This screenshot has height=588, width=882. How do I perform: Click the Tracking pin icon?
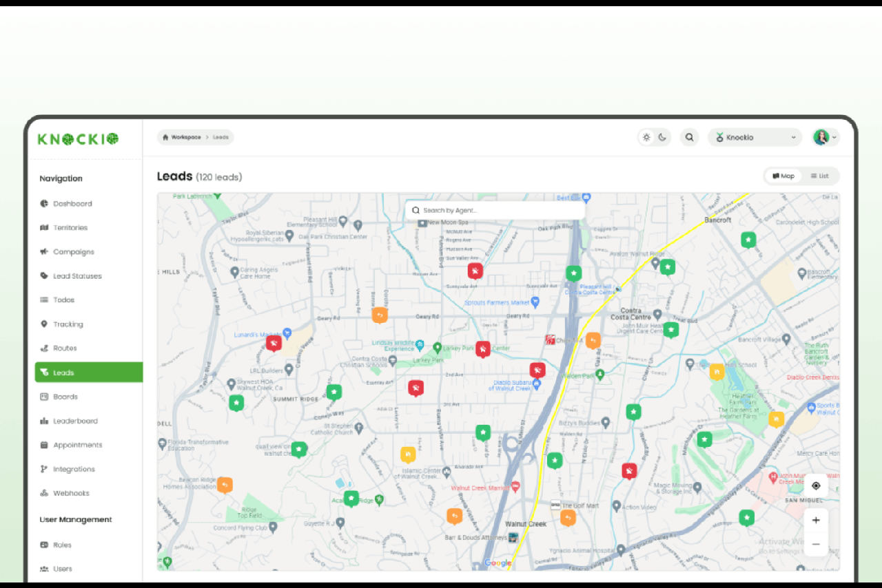coord(44,324)
